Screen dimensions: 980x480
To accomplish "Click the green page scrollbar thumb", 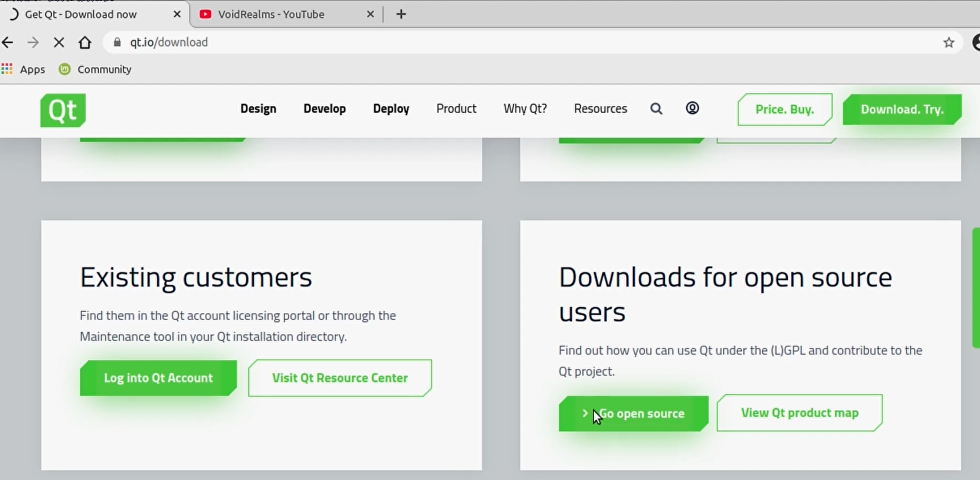I will [976, 288].
